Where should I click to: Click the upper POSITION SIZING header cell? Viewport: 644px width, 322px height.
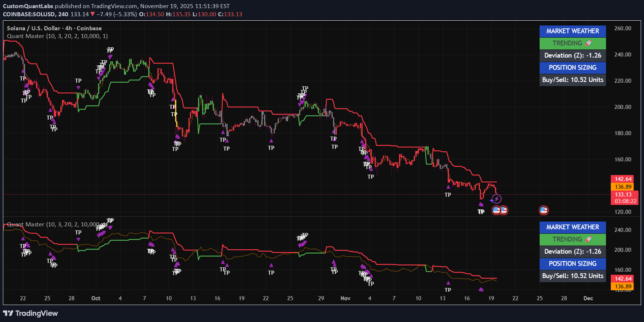click(572, 68)
